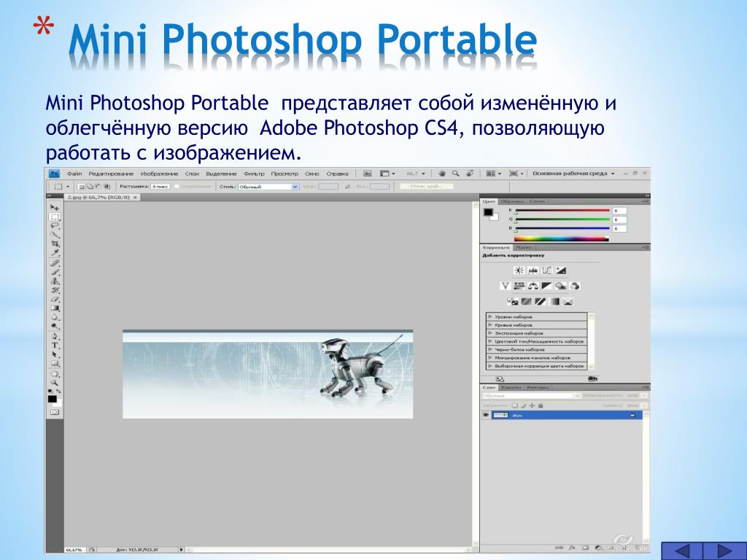Select the Rectangle shape tool

click(55, 363)
